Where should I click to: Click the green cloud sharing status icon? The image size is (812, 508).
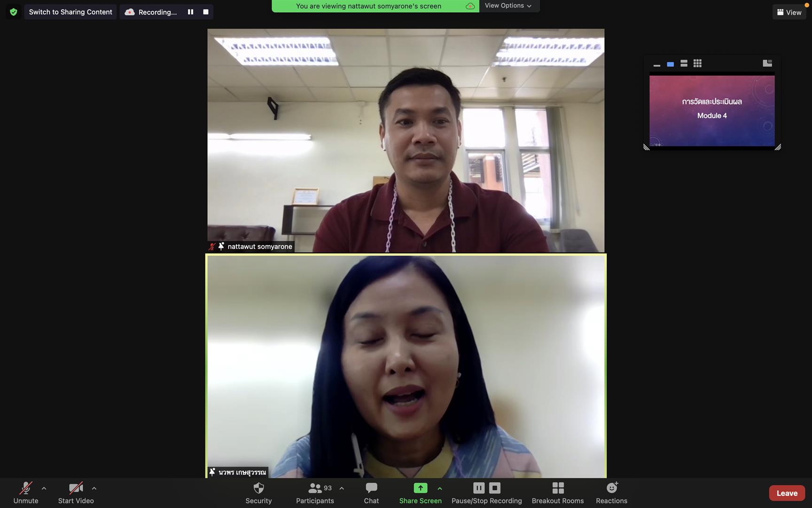(470, 6)
